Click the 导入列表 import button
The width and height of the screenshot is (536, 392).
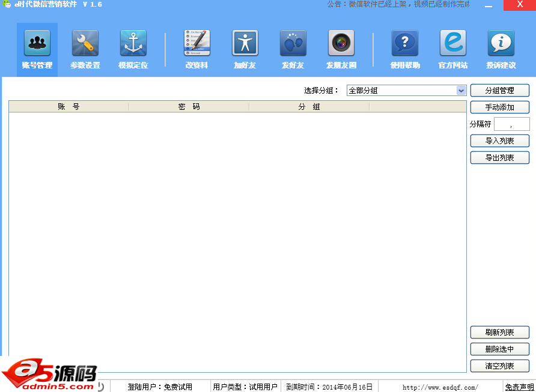coord(500,140)
